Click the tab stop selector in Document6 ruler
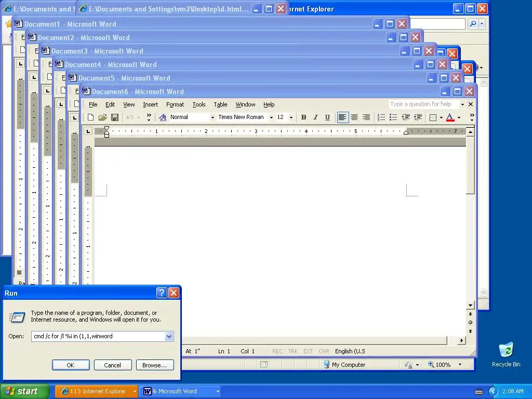This screenshot has width=532, height=399. pyautogui.click(x=88, y=131)
